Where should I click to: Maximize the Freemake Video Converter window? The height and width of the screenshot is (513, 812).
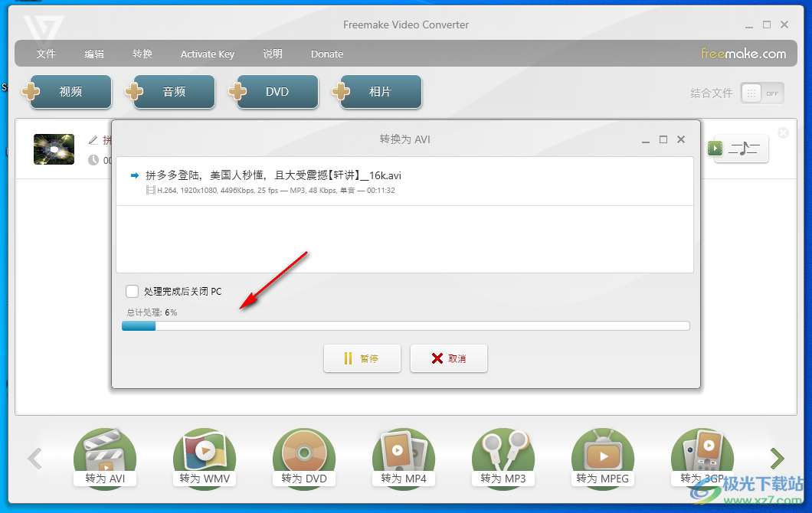coord(767,25)
